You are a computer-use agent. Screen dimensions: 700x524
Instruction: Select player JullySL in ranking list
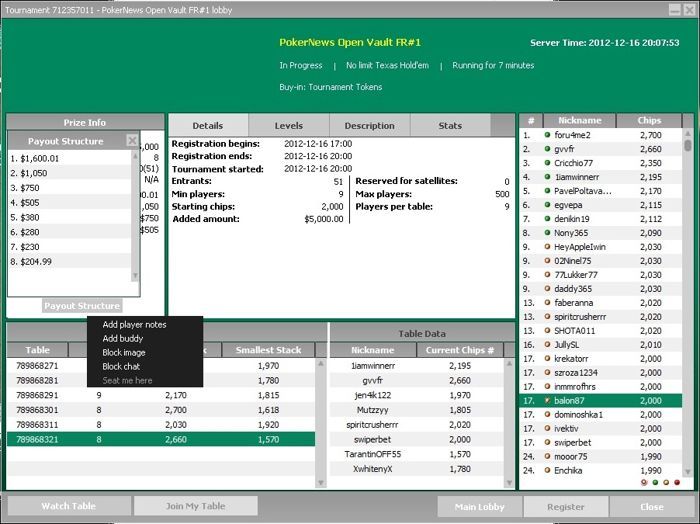pyautogui.click(x=601, y=344)
